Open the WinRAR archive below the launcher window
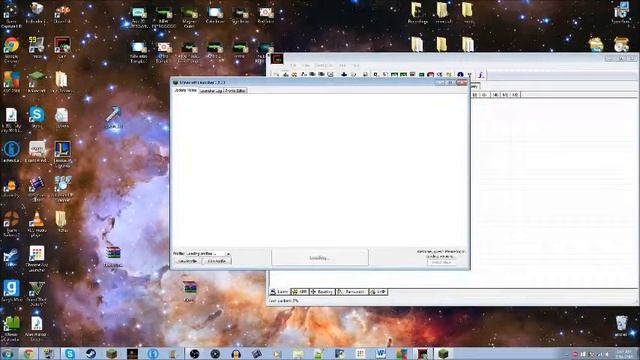Screen dimensions: 640x360 click(x=189, y=291)
